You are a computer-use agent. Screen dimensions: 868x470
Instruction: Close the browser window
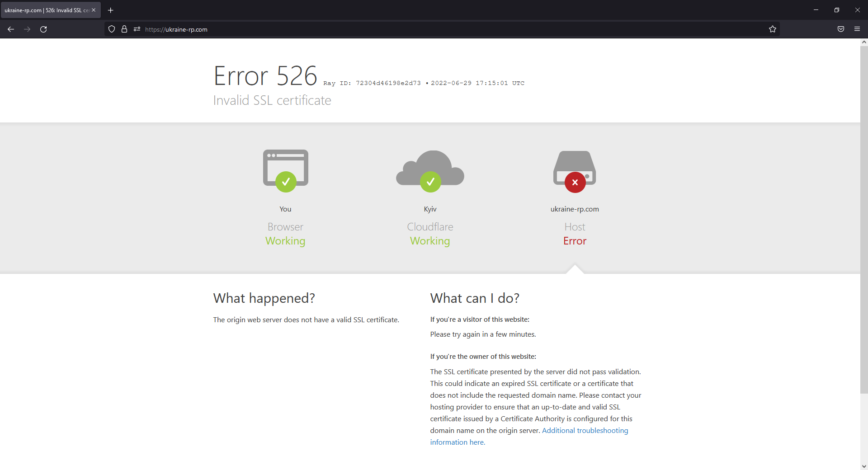[858, 10]
